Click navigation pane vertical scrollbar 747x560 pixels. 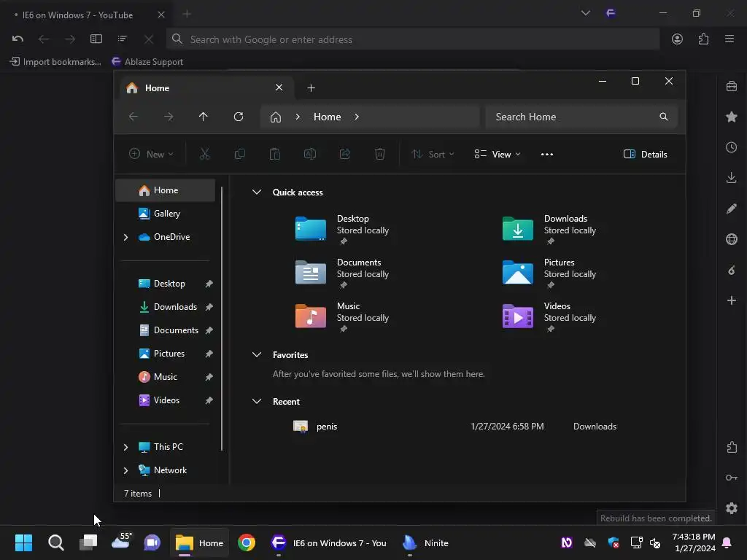[x=222, y=318]
